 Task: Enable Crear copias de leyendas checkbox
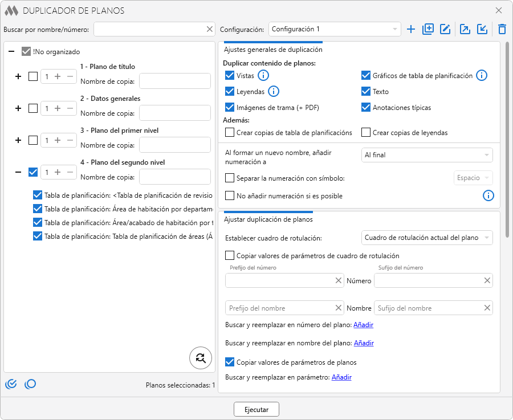pos(367,133)
